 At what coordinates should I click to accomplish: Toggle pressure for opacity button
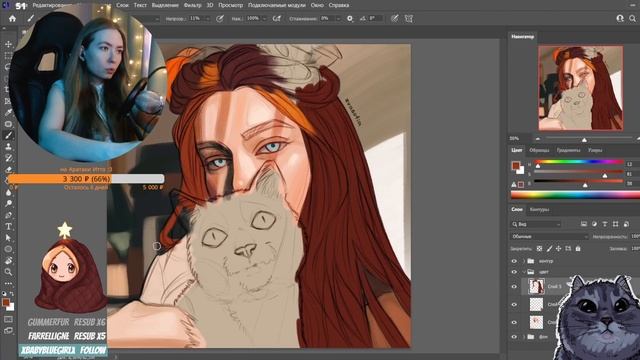(x=220, y=19)
